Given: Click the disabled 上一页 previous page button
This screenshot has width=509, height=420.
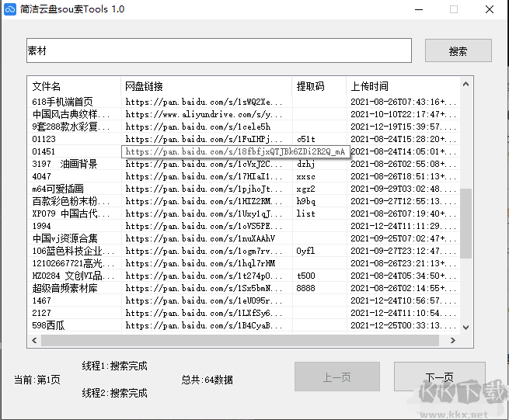Looking at the screenshot, I should coord(336,377).
